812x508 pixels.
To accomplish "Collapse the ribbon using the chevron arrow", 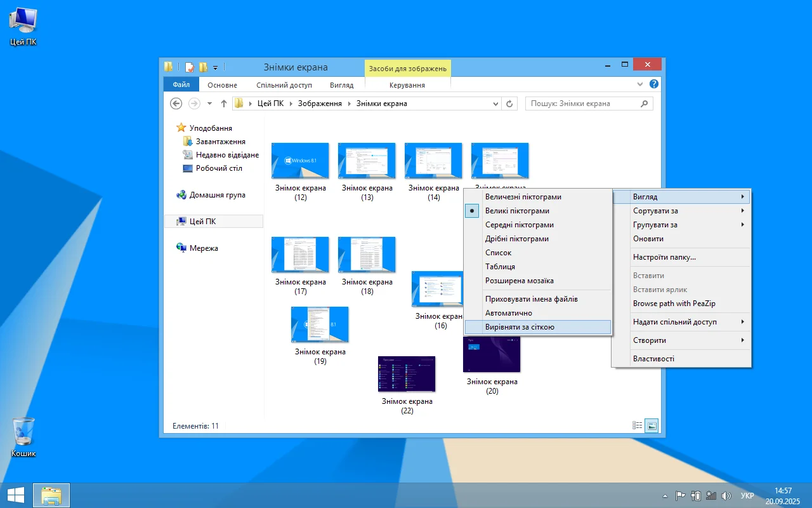I will 639,84.
